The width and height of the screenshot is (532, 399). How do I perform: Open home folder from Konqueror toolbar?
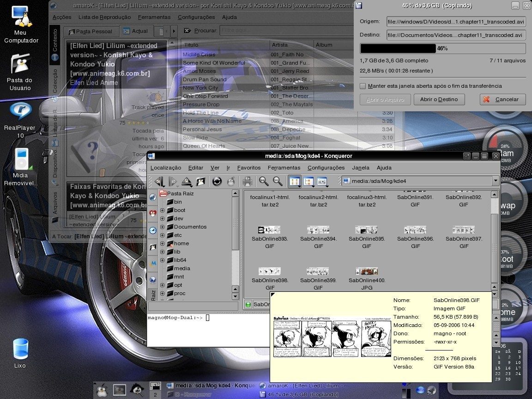pyautogui.click(x=200, y=181)
